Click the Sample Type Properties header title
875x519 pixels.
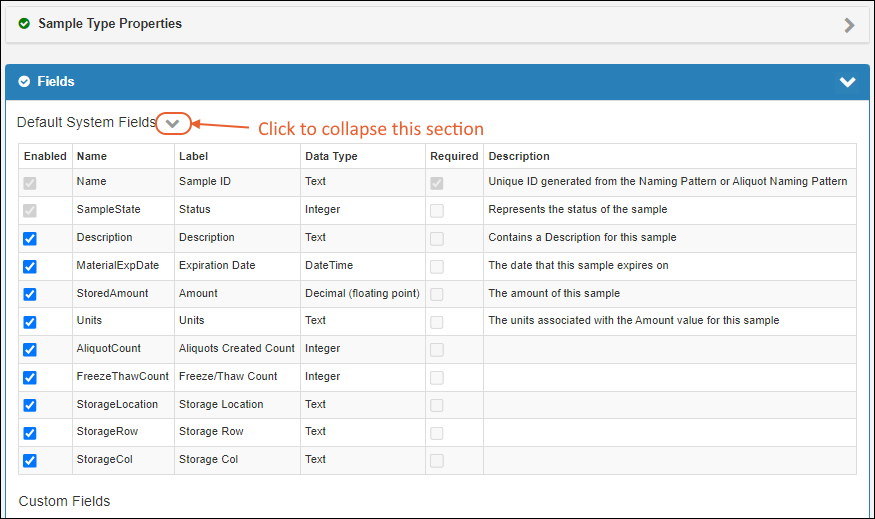tap(110, 24)
